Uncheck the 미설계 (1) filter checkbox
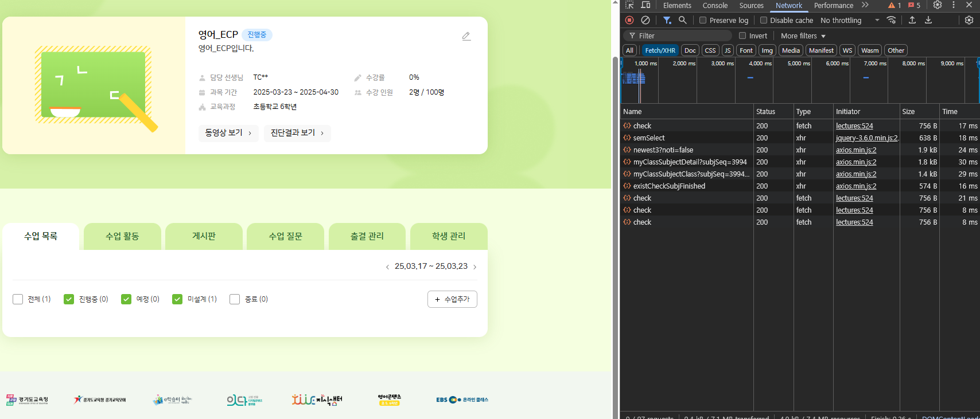 pos(177,299)
